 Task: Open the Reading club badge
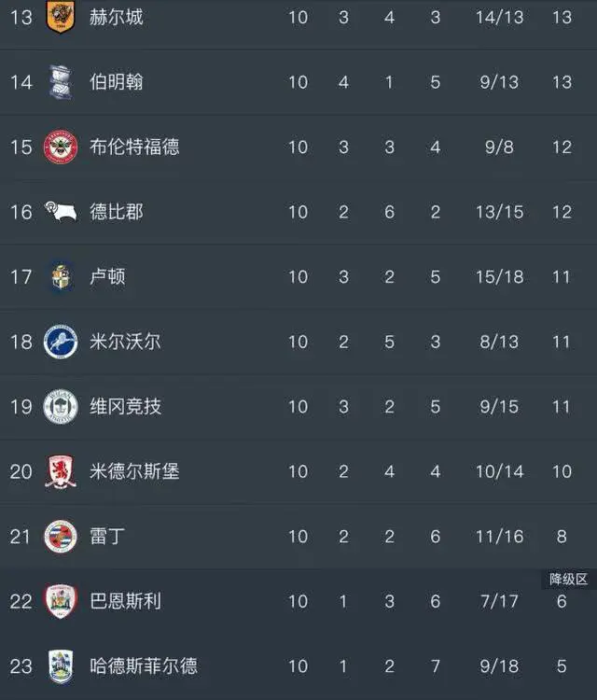tap(61, 537)
